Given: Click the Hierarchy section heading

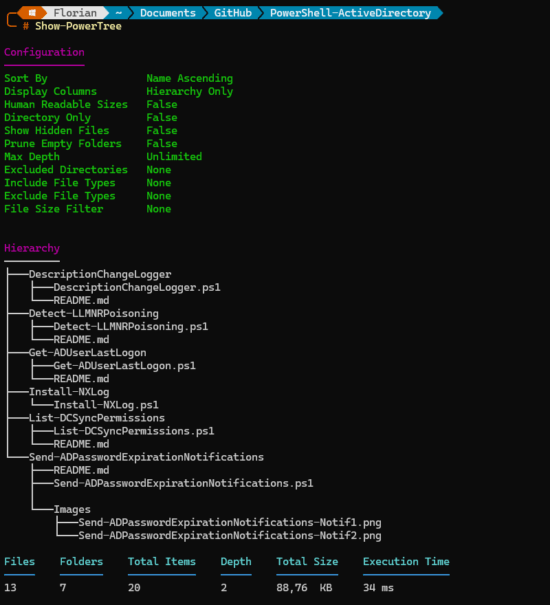Looking at the screenshot, I should (32, 248).
